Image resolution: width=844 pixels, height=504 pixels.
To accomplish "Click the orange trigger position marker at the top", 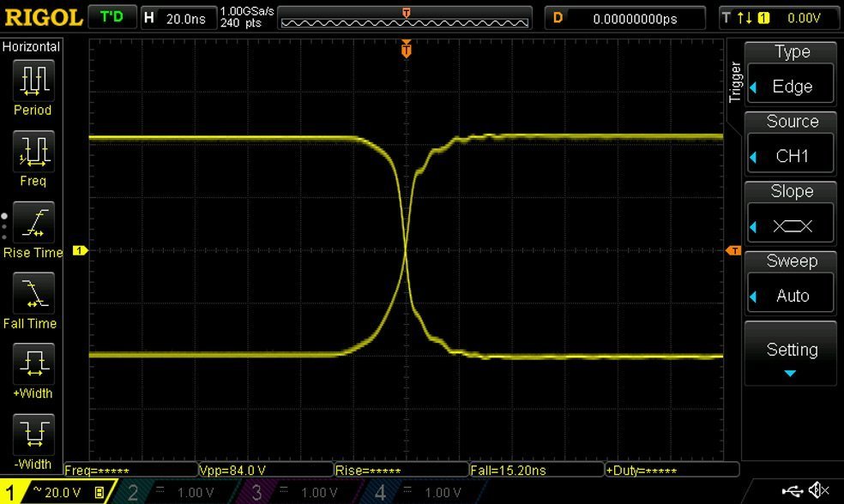I will click(407, 50).
